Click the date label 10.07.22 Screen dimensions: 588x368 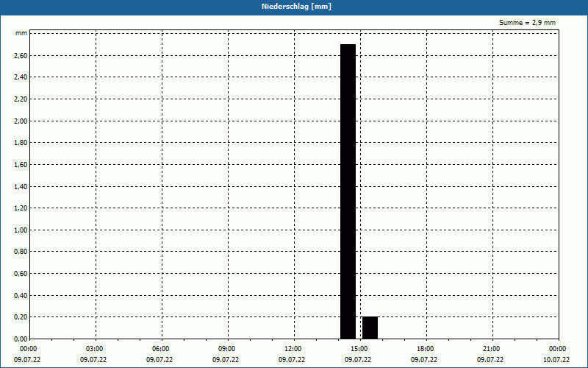[556, 360]
